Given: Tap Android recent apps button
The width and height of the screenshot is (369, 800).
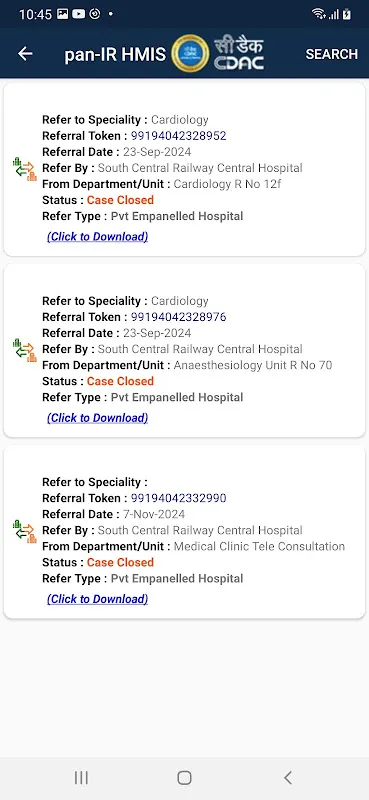Looking at the screenshot, I should (x=81, y=778).
